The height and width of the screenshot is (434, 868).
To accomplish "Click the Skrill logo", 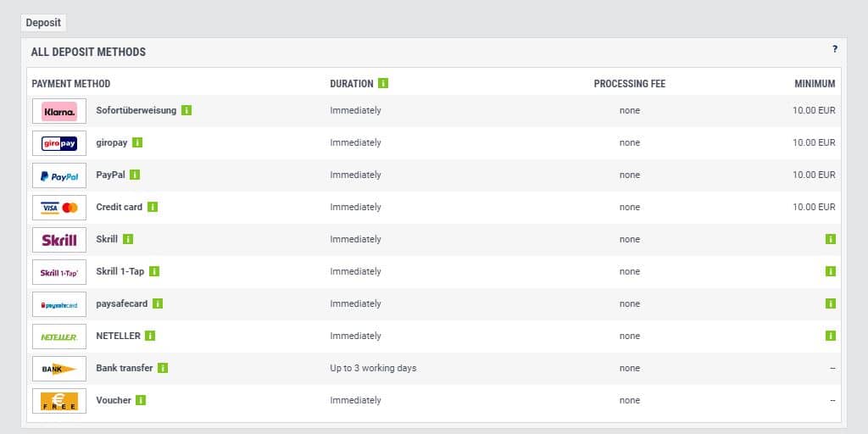I will (59, 240).
